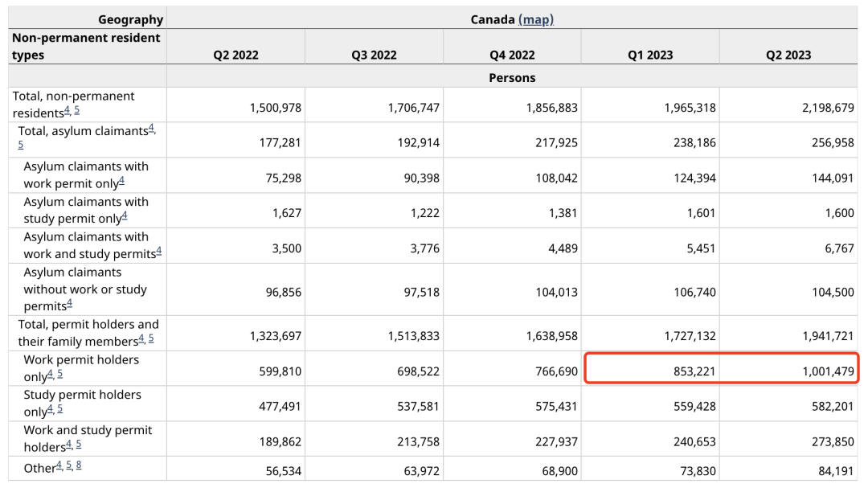Select the cell with value 477,491
The width and height of the screenshot is (868, 492).
(x=235, y=404)
